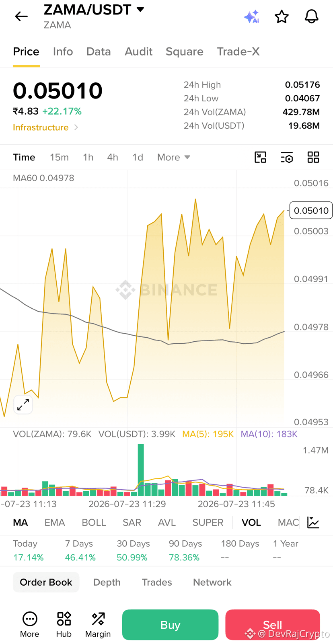Select the Time chart interval
This screenshot has height=644, width=333.
(x=24, y=157)
